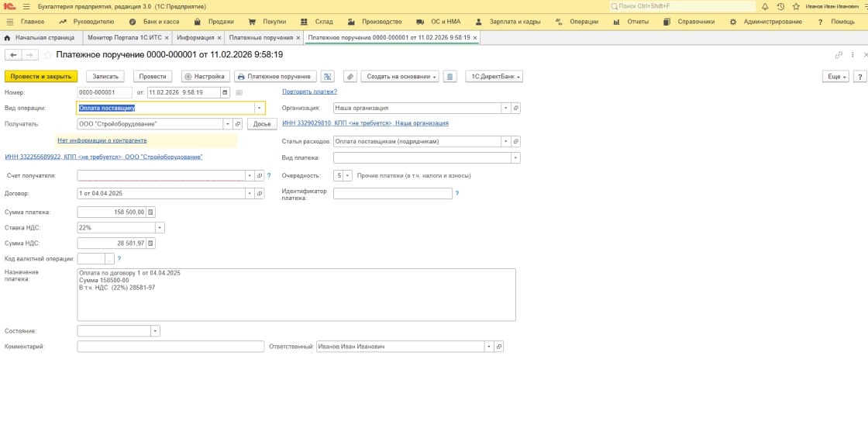This screenshot has width=868, height=442.
Task: Expand Ставка НДС 22% dropdown
Action: tap(160, 228)
